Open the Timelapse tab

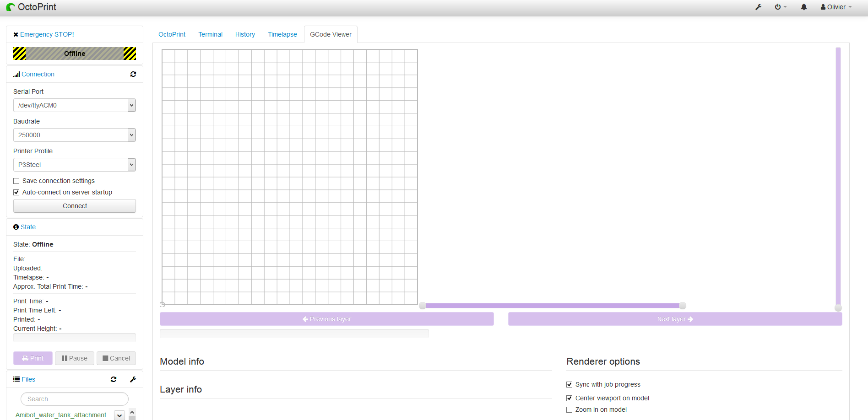click(282, 34)
